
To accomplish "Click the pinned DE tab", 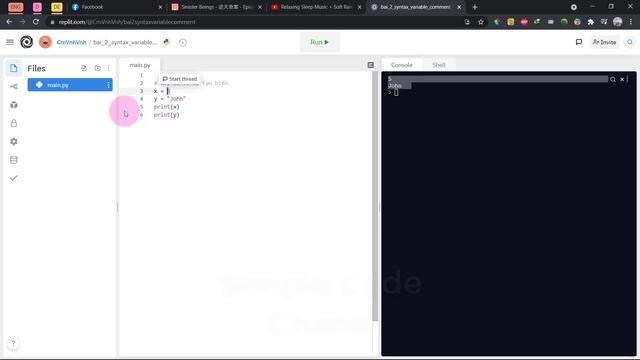I will pyautogui.click(x=56, y=7).
